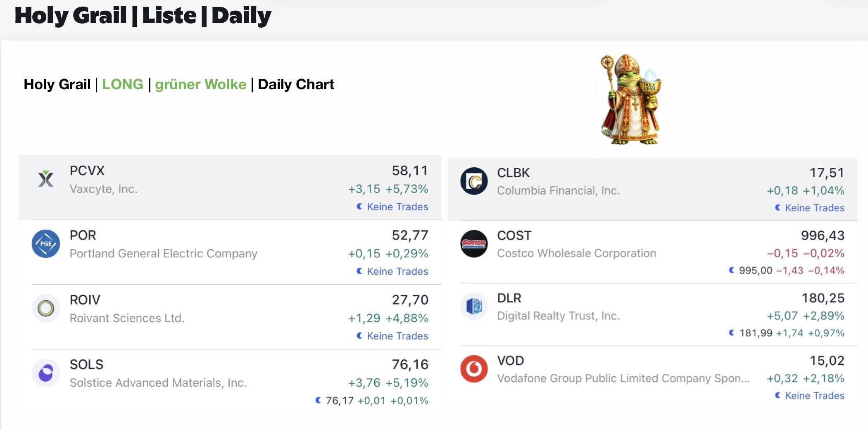Click the green LONG label in heading
The image size is (868, 430).
click(123, 84)
